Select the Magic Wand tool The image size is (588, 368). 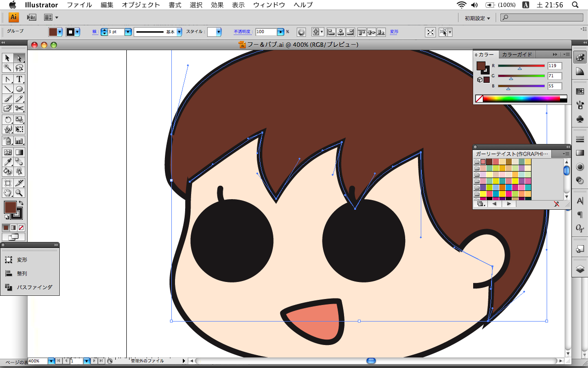click(x=7, y=68)
